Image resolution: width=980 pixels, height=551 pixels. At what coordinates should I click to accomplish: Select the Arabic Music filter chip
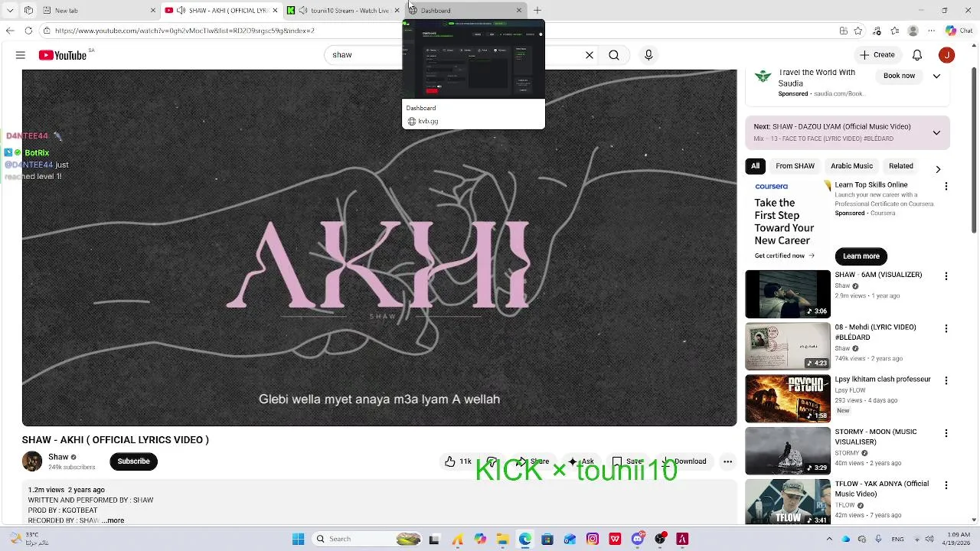851,166
